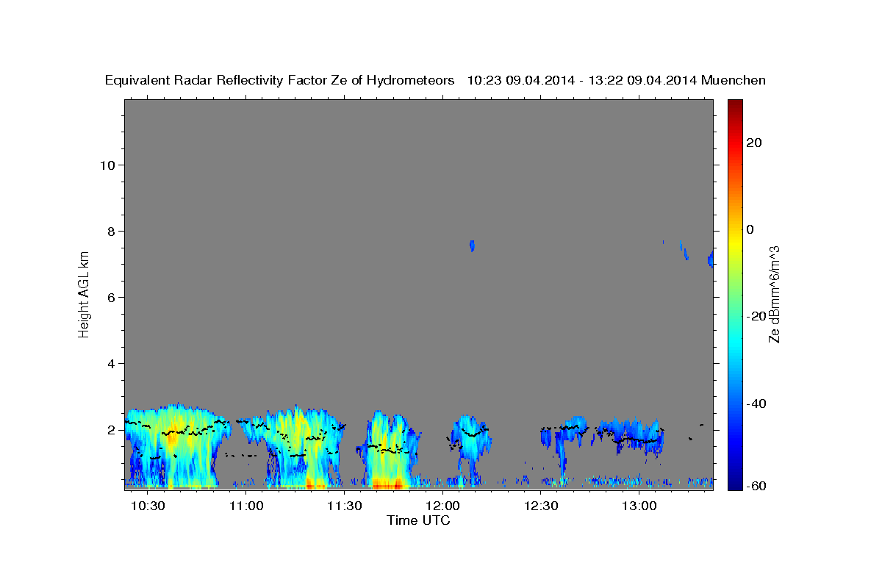The image size is (882, 588).
Task: Click the date range text ending in 'Muenchen'
Action: [x=617, y=80]
